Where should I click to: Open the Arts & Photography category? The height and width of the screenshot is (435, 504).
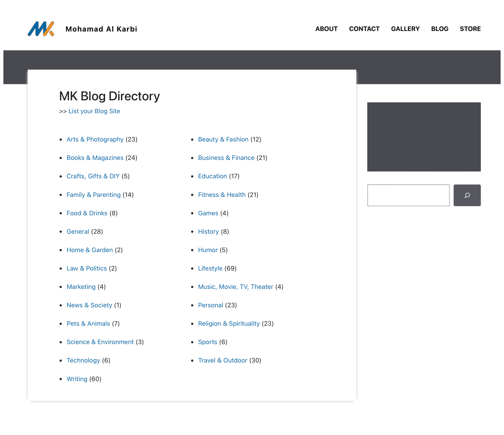95,139
